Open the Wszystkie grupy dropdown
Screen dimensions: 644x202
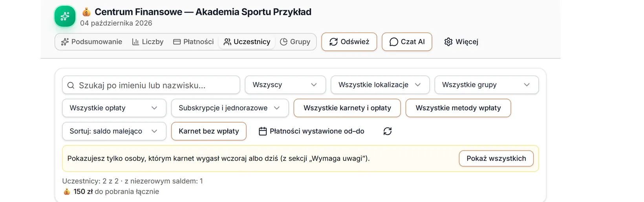tap(487, 85)
